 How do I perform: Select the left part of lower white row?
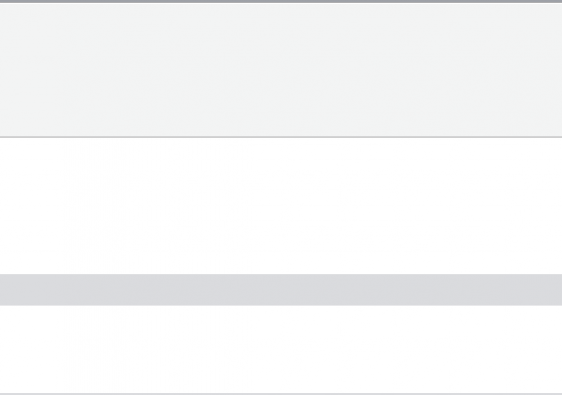click(x=72, y=349)
